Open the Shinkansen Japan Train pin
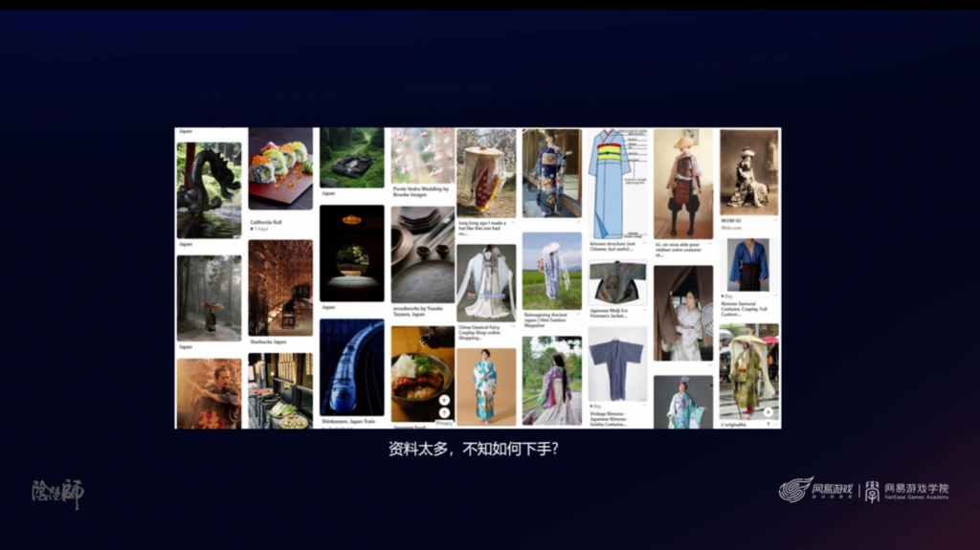Viewport: 980px width, 550px height. click(351, 367)
